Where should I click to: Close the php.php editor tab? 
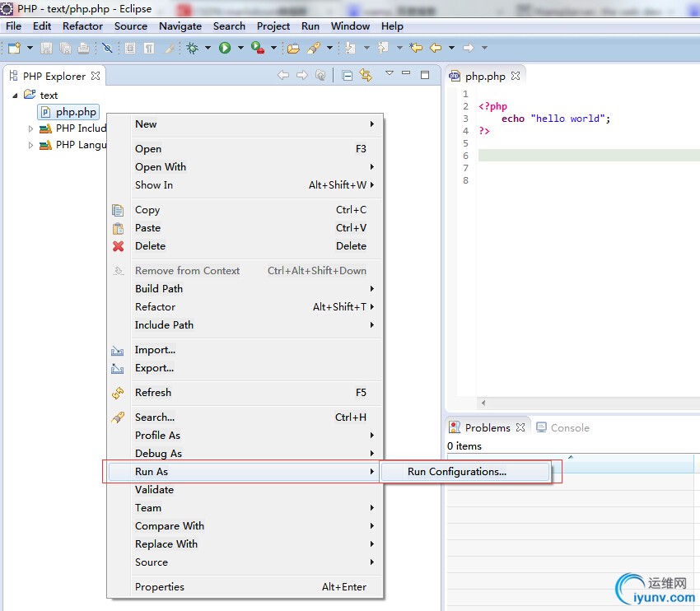pyautogui.click(x=516, y=76)
